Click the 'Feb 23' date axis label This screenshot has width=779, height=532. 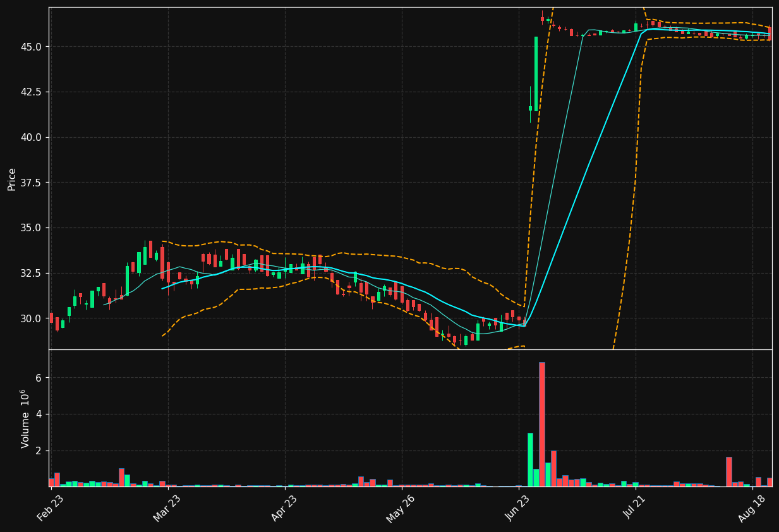(x=51, y=507)
